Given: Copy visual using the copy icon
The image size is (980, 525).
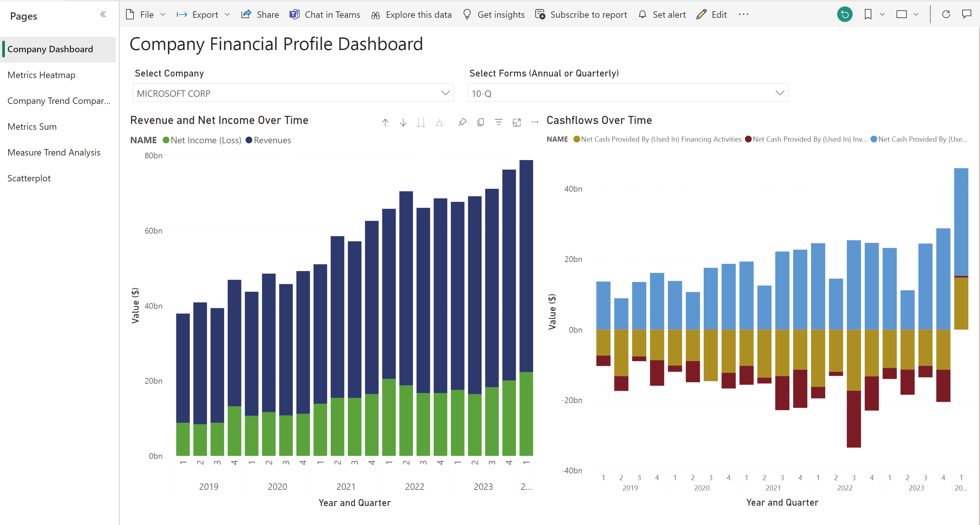Looking at the screenshot, I should (x=480, y=122).
